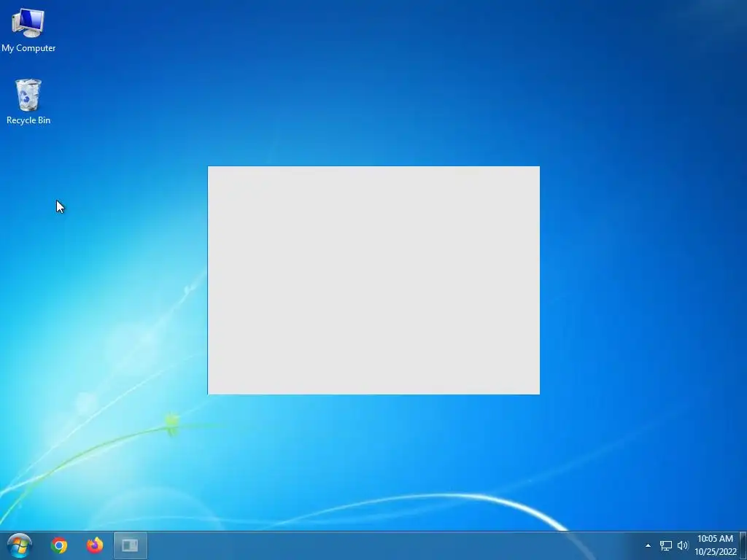Show hidden system tray icons arrow
Image resolution: width=747 pixels, height=560 pixels.
648,545
